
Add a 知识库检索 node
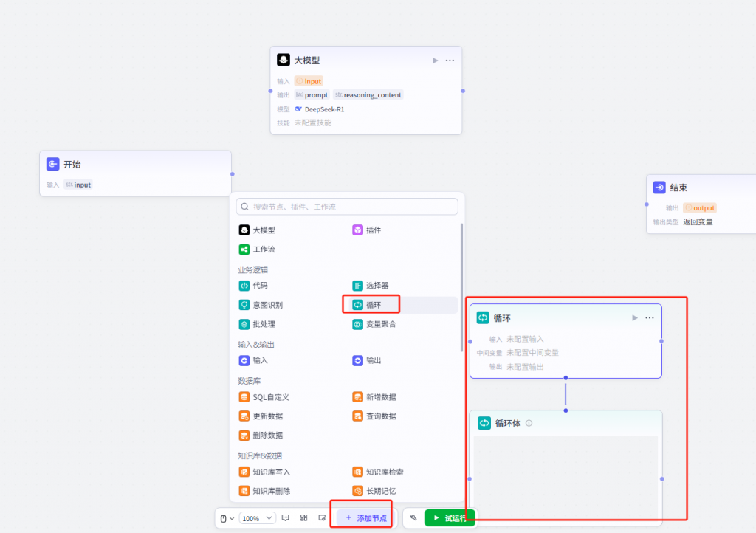point(378,472)
